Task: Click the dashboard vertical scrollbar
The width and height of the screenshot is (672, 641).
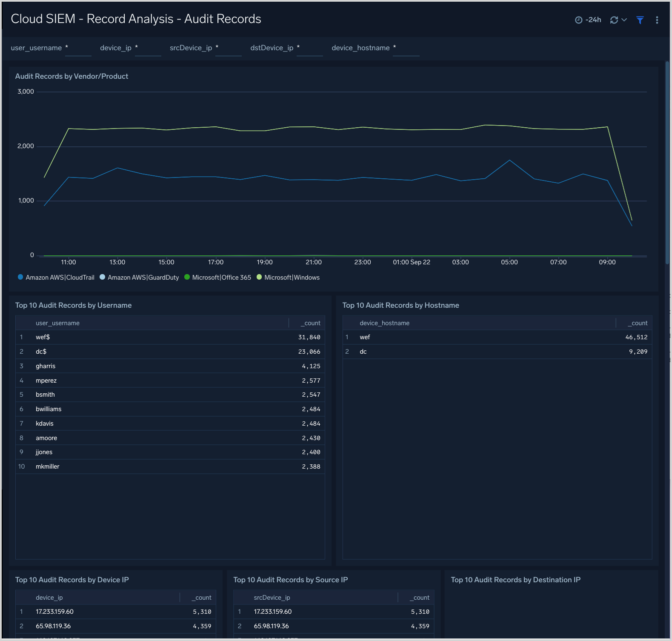Action: tap(667, 162)
